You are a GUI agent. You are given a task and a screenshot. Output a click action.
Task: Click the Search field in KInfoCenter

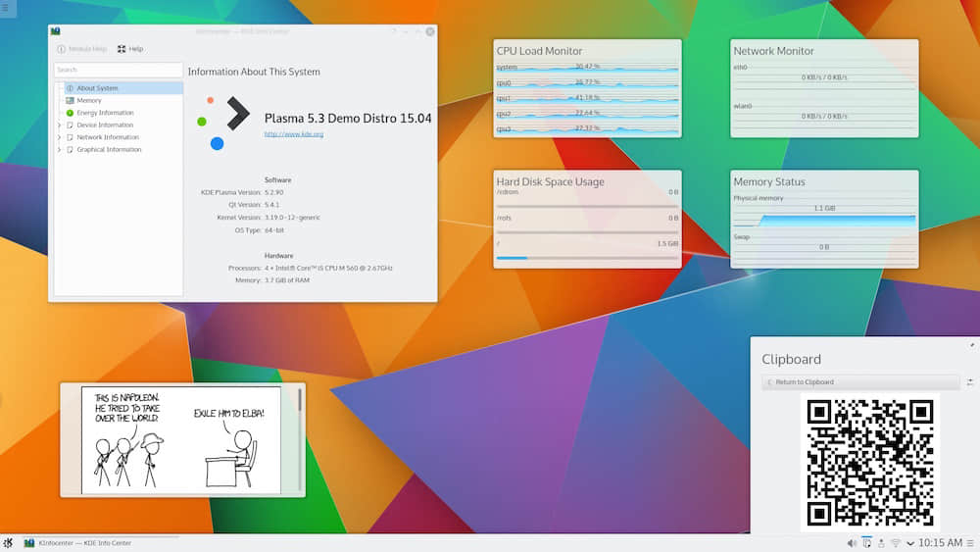pyautogui.click(x=118, y=70)
